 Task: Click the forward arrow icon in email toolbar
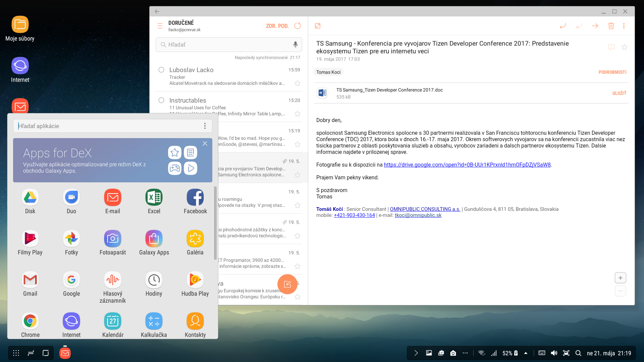coord(595,26)
